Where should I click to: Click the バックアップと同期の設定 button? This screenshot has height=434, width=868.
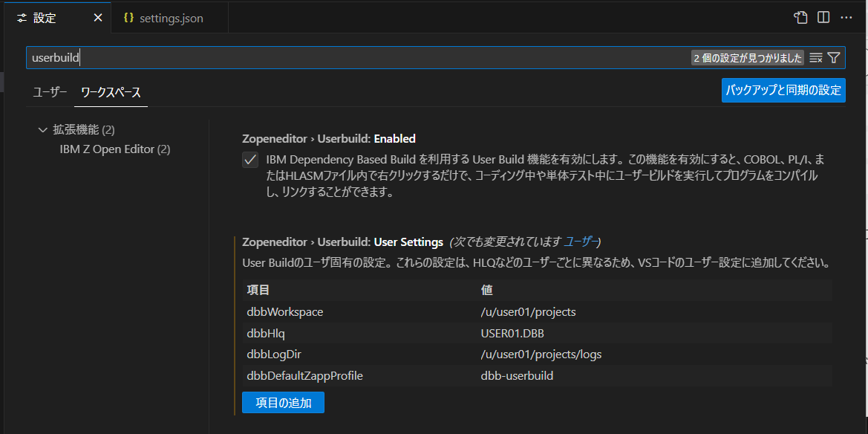tap(783, 90)
